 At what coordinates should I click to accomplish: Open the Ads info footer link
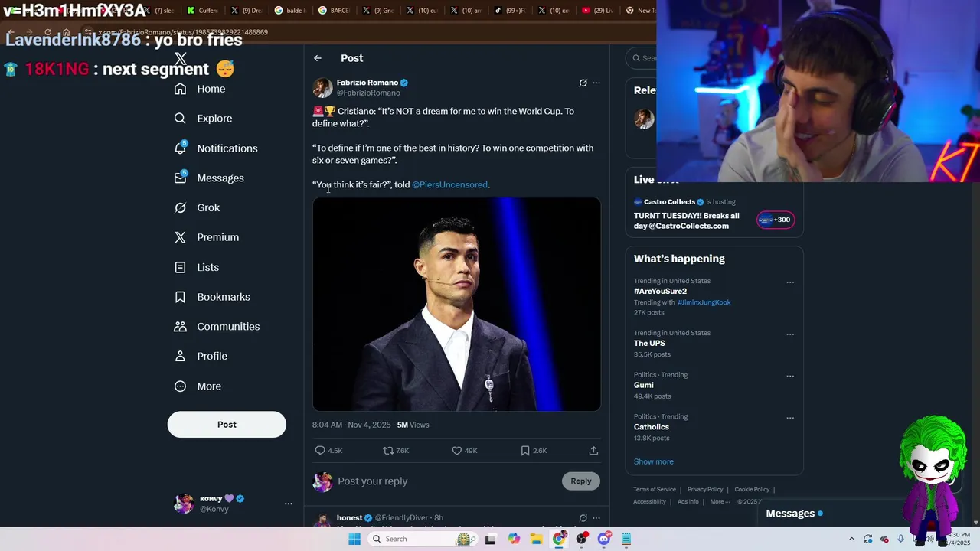[688, 502]
